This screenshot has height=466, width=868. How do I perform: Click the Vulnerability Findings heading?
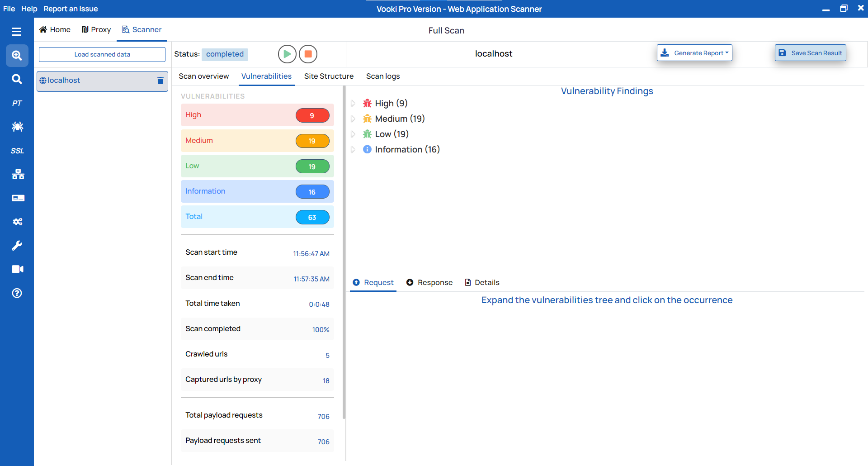point(607,91)
